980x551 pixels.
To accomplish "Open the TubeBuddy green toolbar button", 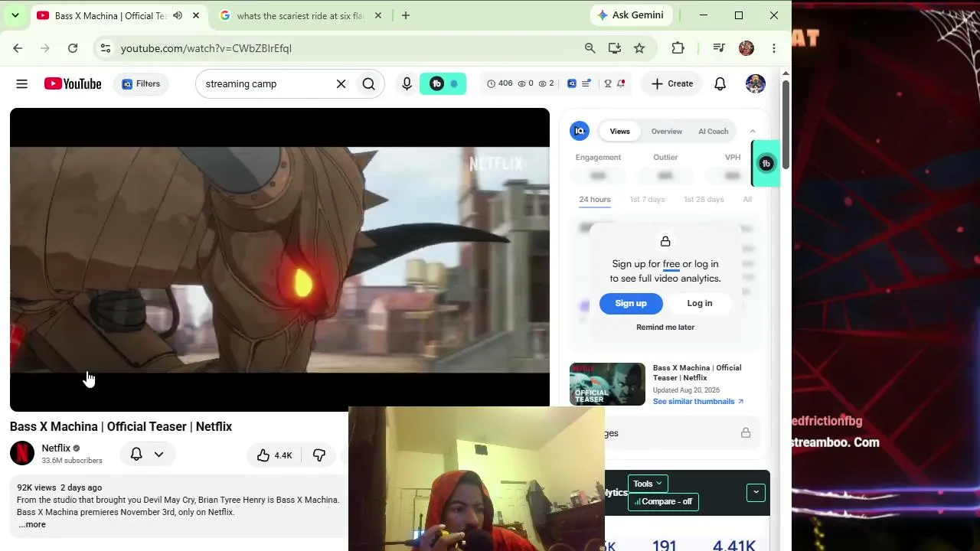I will pyautogui.click(x=443, y=84).
